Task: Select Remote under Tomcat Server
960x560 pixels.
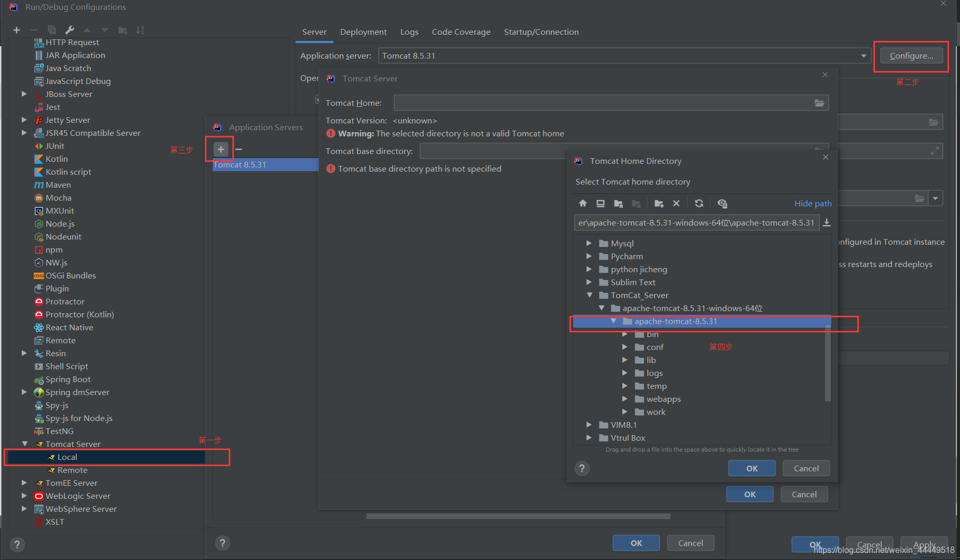Action: (72, 470)
